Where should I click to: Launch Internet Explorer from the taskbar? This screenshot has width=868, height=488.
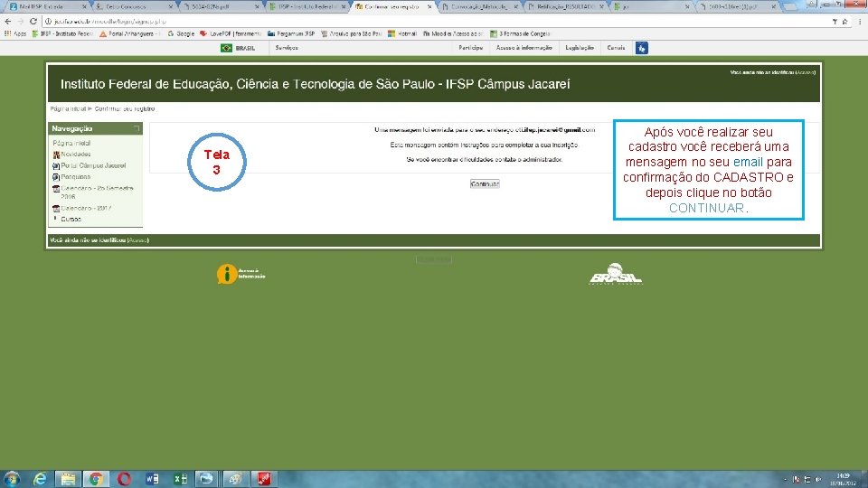(x=40, y=479)
